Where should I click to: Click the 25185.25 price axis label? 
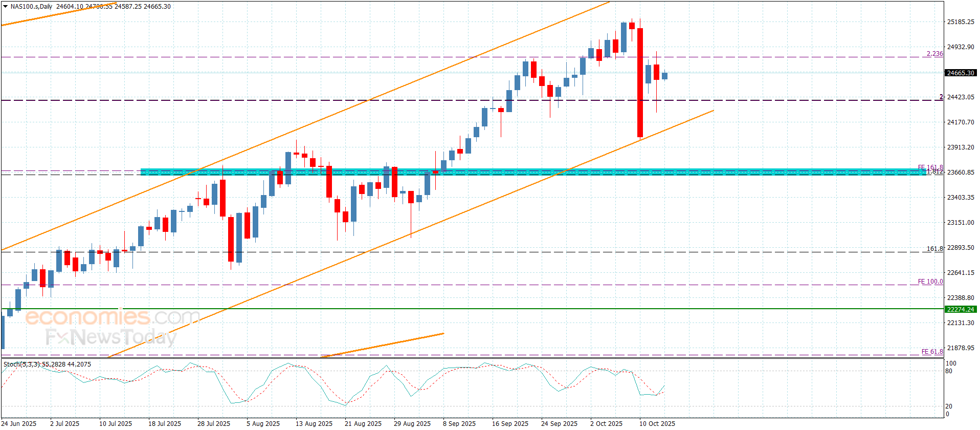pos(961,22)
